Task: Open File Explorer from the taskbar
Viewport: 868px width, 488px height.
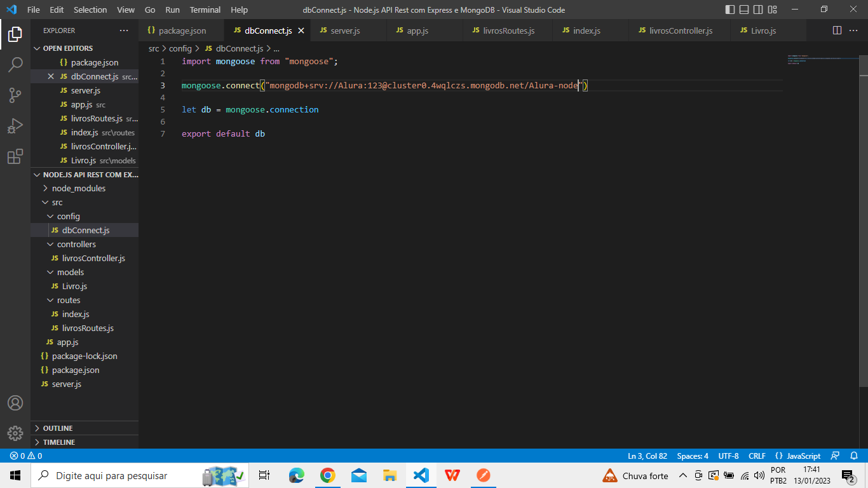Action: pos(390,475)
